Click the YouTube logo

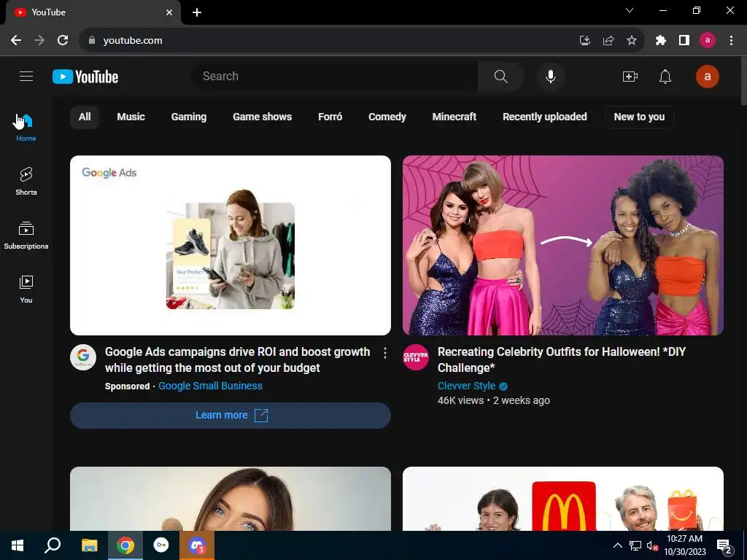85,77
